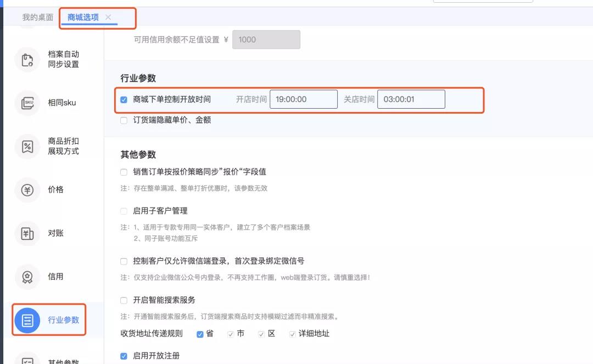Viewport: 593px width, 364px height.
Task: Enable the 启用子客户管理 option
Action: tap(123, 211)
